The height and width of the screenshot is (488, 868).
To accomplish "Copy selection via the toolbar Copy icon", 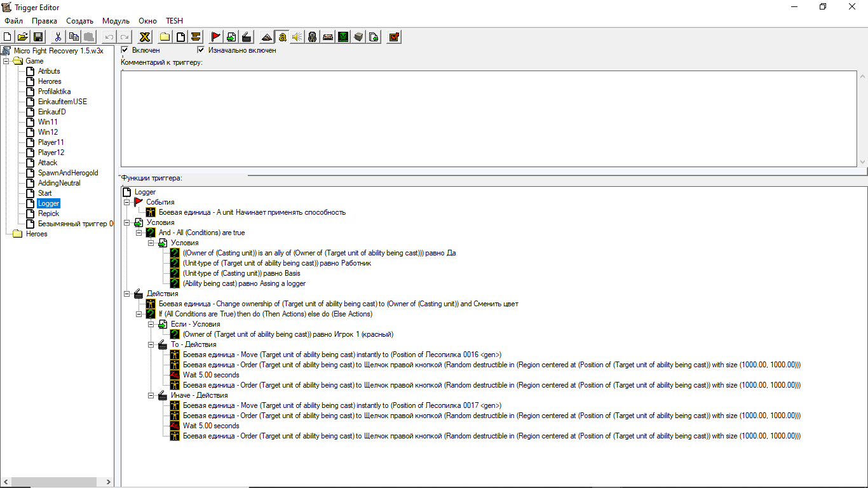I will [x=74, y=37].
